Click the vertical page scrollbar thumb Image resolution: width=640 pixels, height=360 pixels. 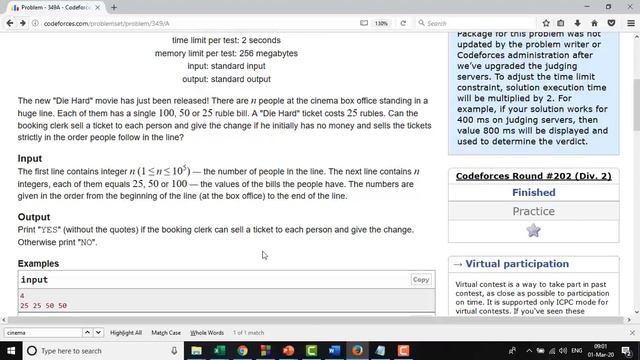coord(636,104)
